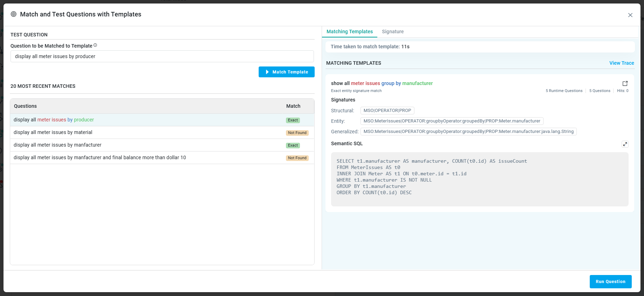This screenshot has height=296, width=644.
Task: Select the row ending 'more than dollar 10'
Action: (x=162, y=157)
